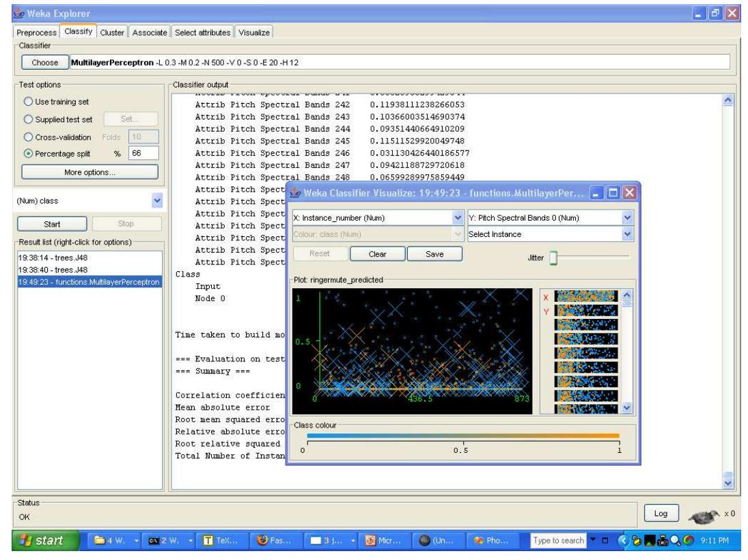Go to the Select attributes tab
Viewport: 748px width, 560px height.
click(203, 32)
